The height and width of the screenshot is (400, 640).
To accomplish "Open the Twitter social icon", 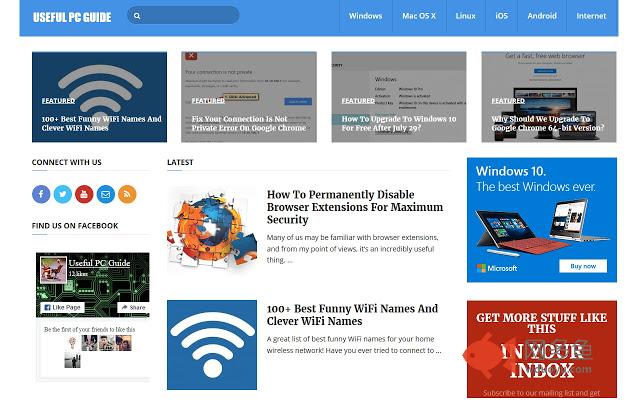I will (62, 194).
